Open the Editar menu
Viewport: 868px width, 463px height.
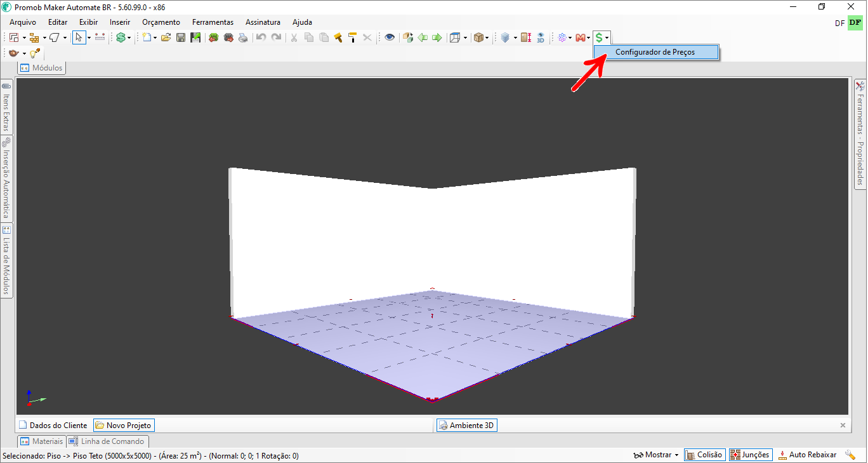[x=58, y=22]
